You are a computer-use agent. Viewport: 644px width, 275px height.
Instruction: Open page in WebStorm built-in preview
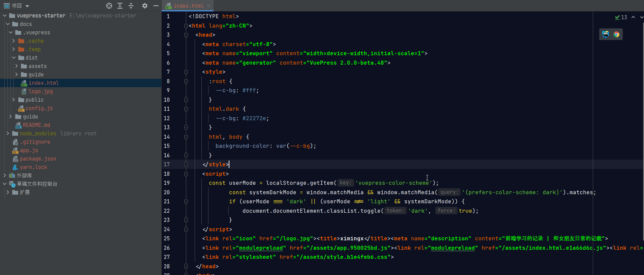(606, 34)
